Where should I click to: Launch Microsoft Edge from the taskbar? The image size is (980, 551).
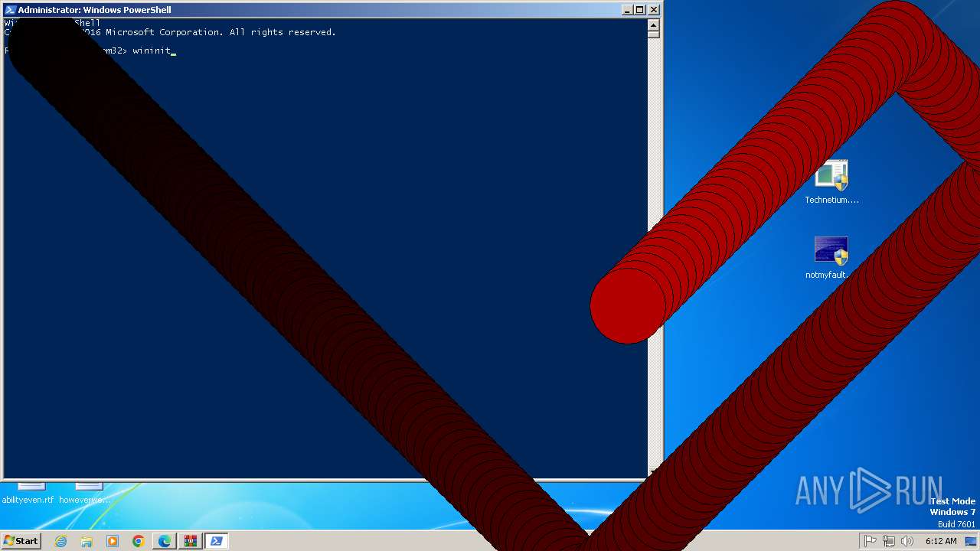pyautogui.click(x=165, y=541)
